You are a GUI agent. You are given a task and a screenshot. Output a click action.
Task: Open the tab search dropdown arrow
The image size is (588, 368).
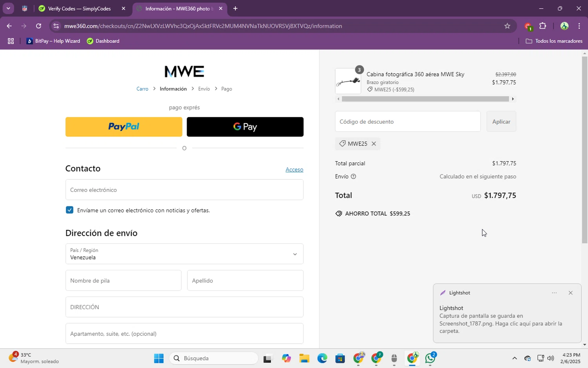point(8,8)
